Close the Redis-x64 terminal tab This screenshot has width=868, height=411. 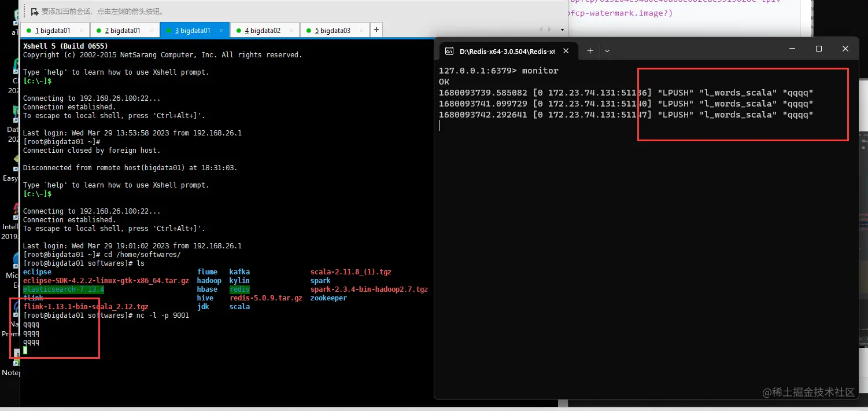566,51
